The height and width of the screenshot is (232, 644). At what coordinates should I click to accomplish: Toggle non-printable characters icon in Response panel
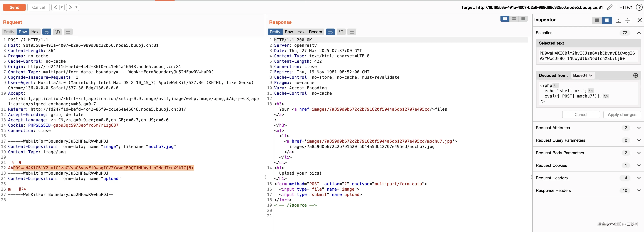pos(341,32)
